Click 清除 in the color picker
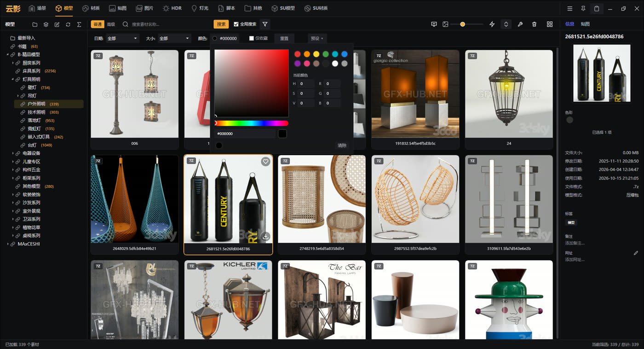644x349 pixels. (342, 145)
